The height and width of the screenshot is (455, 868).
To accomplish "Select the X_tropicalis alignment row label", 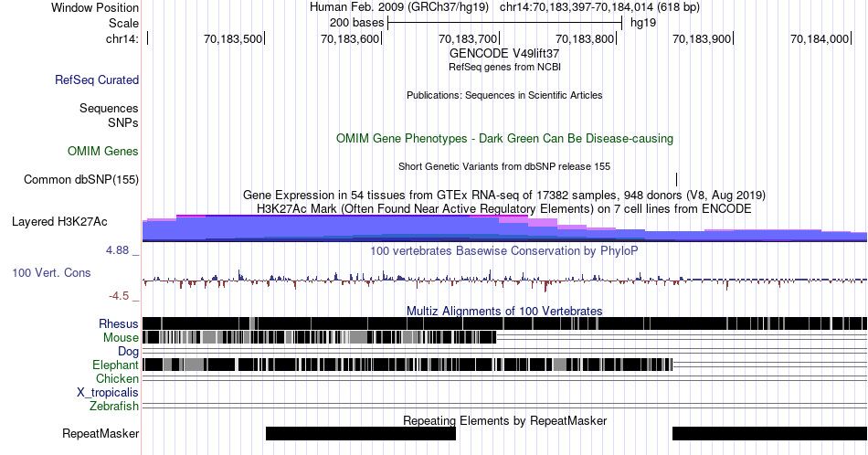I will point(108,393).
